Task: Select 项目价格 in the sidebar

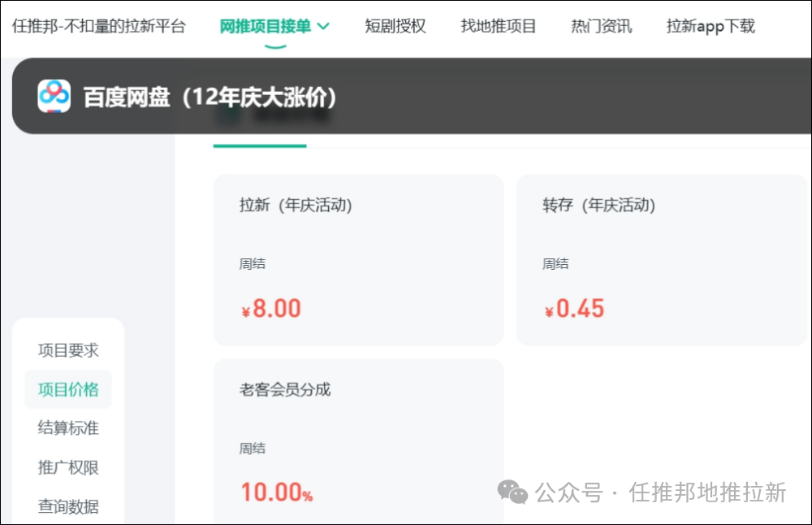Action: [x=68, y=389]
